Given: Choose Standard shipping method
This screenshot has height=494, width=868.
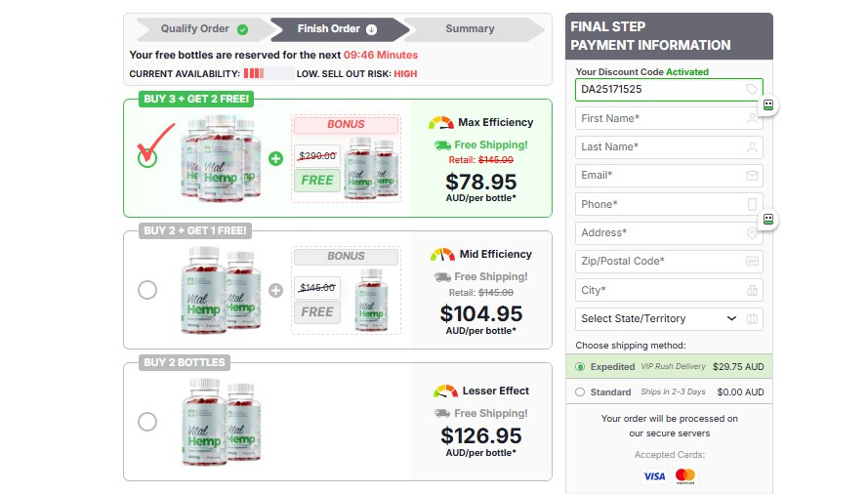Looking at the screenshot, I should (580, 392).
